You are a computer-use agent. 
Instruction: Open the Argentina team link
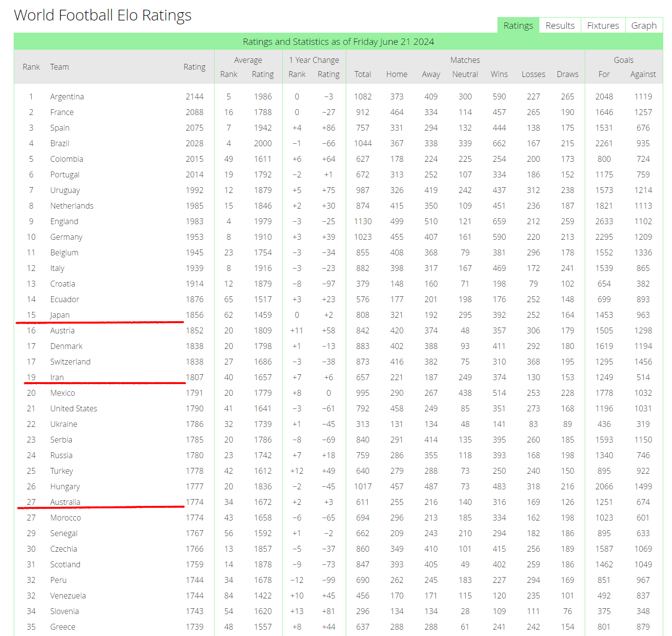tap(67, 96)
